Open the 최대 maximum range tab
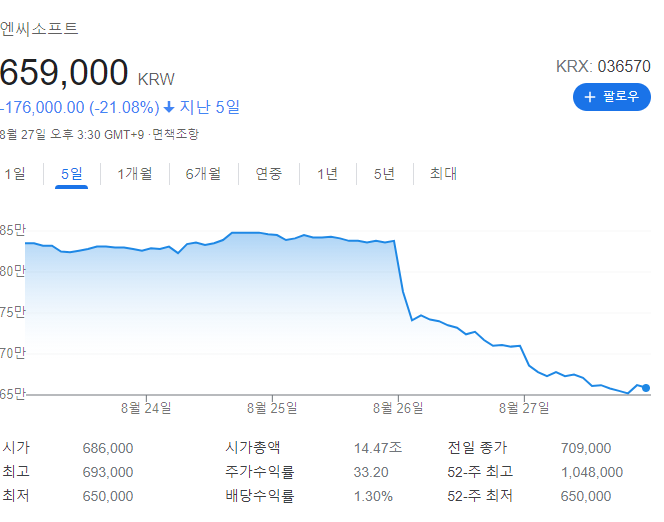The height and width of the screenshot is (522, 664). (x=443, y=174)
